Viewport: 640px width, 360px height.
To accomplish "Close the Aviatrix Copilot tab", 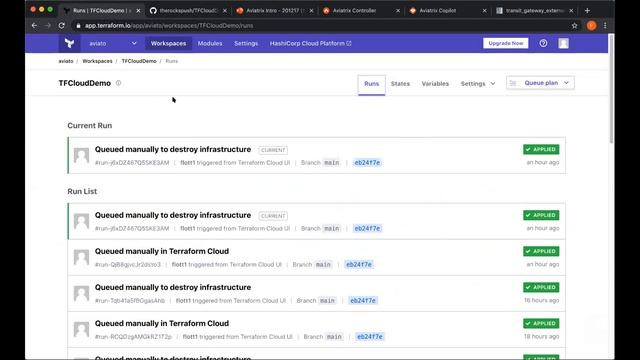I will click(484, 11).
